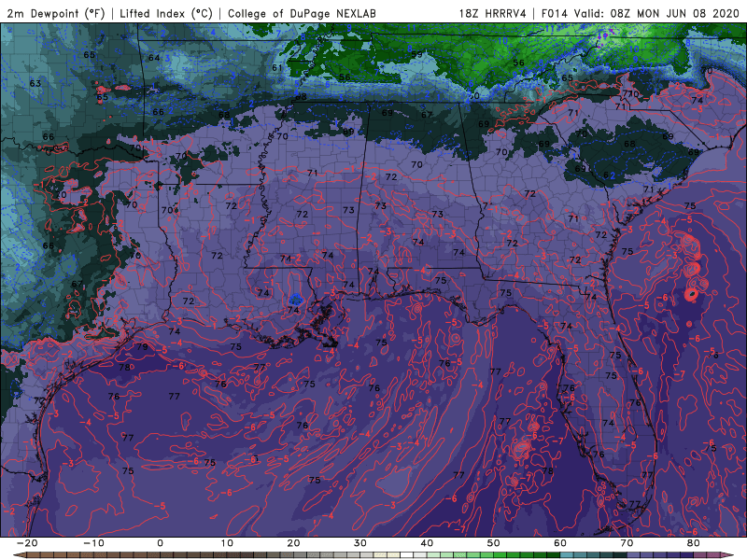The image size is (747, 560).
Task: Click the 'College of DuPage NEXLAB' label
Action: pos(302,13)
